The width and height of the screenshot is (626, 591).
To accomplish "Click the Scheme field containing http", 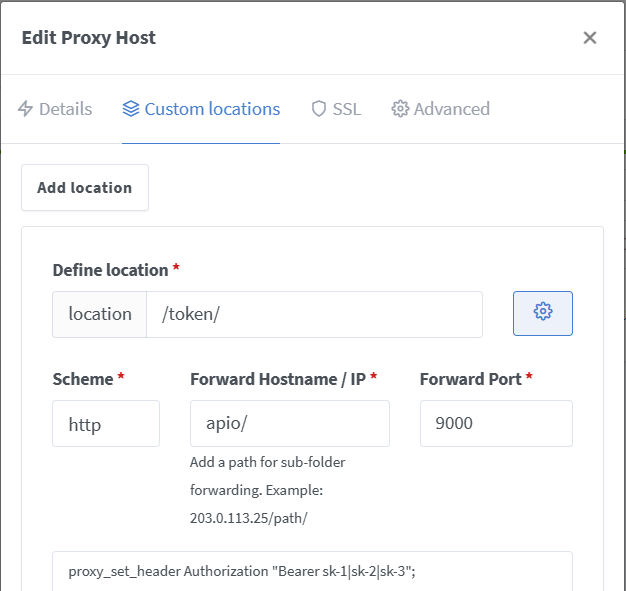I will [x=106, y=423].
